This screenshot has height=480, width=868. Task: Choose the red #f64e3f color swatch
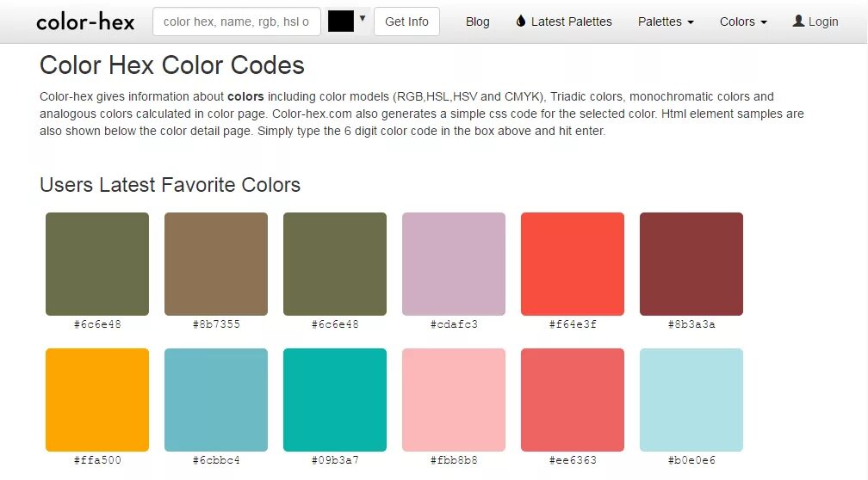[573, 264]
